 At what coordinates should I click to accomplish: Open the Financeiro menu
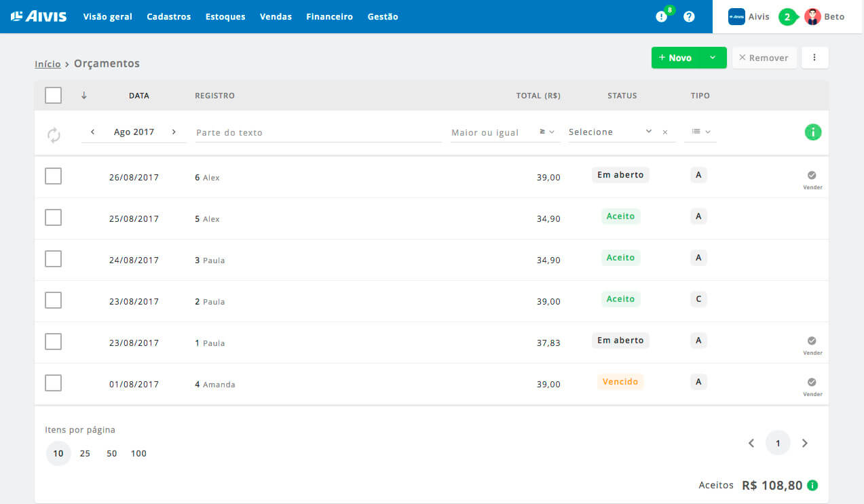coord(329,16)
